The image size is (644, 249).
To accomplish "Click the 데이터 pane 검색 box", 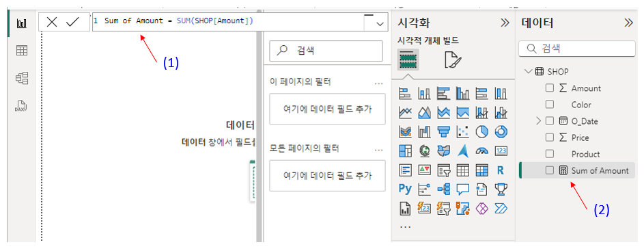I will [x=577, y=49].
